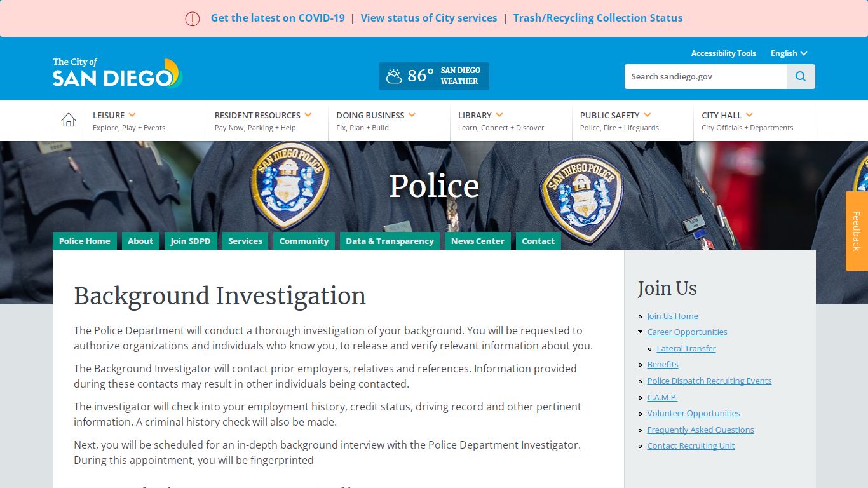Click the search magnifier button
Screen dimensions: 868x488
(801, 76)
